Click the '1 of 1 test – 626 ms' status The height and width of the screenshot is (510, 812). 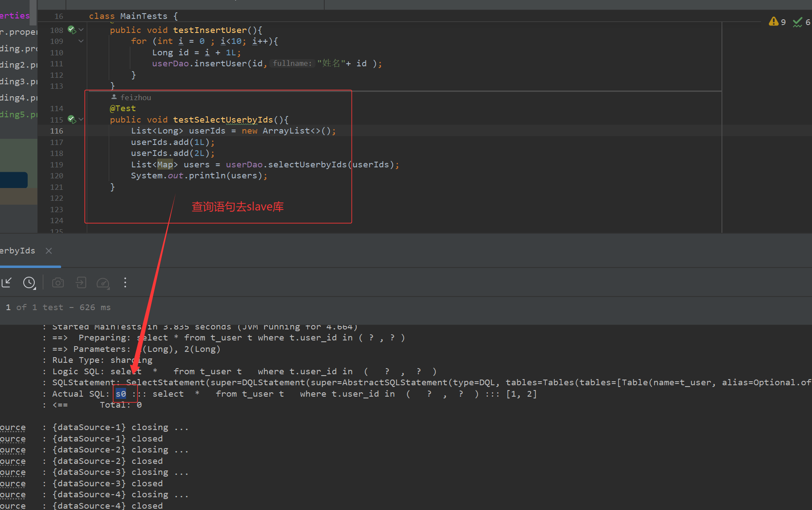[58, 307]
